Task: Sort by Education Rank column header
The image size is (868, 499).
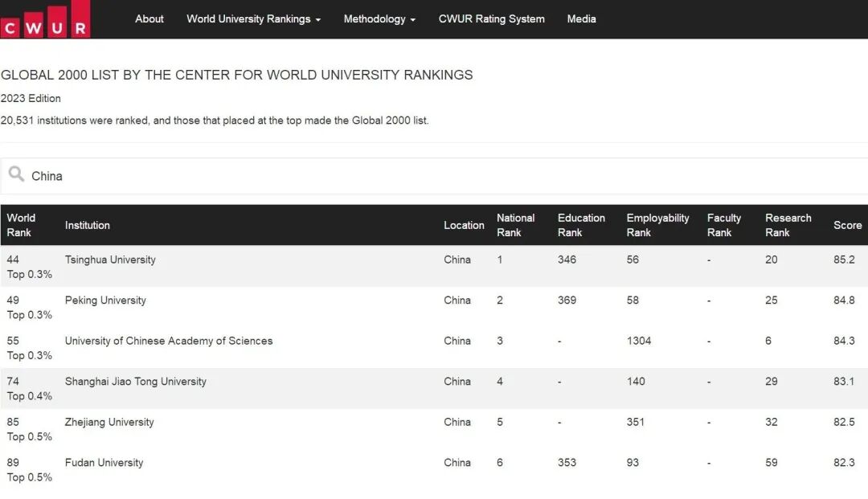Action: point(581,225)
